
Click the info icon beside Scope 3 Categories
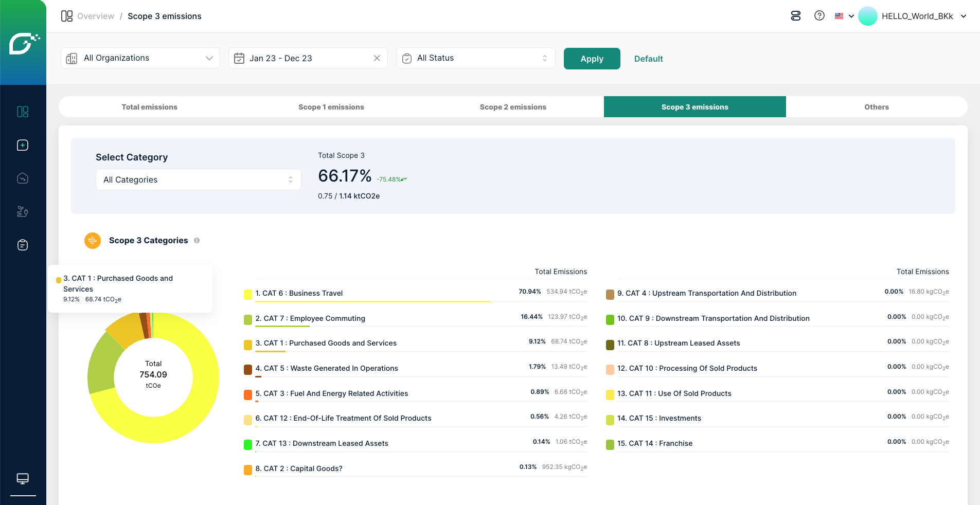click(197, 241)
